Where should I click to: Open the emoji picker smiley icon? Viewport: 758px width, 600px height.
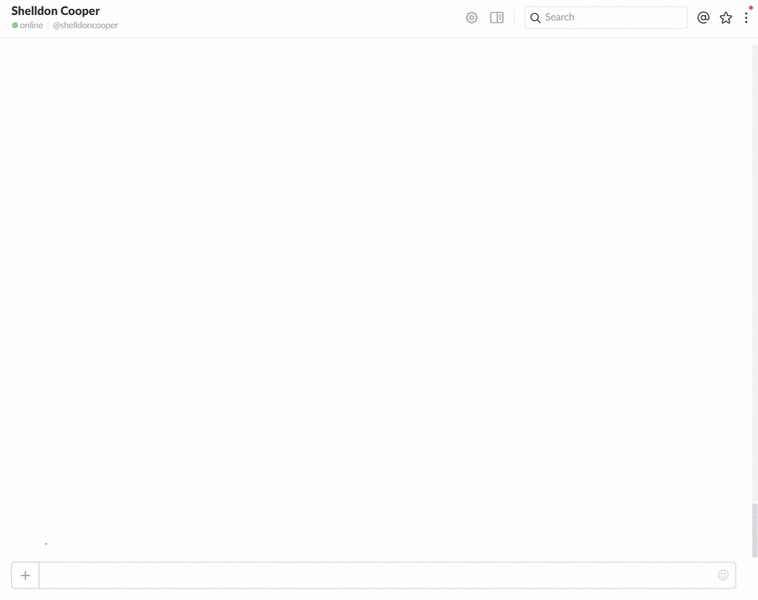click(723, 575)
